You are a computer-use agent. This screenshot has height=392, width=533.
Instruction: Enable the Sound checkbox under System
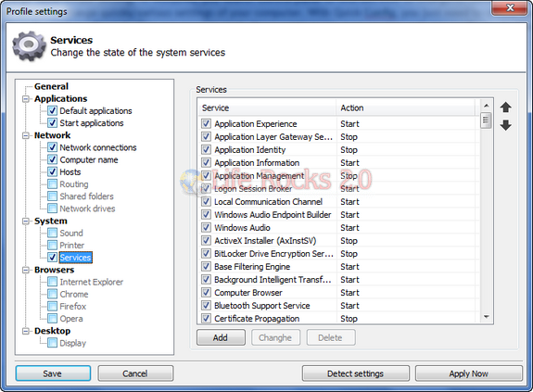point(52,233)
